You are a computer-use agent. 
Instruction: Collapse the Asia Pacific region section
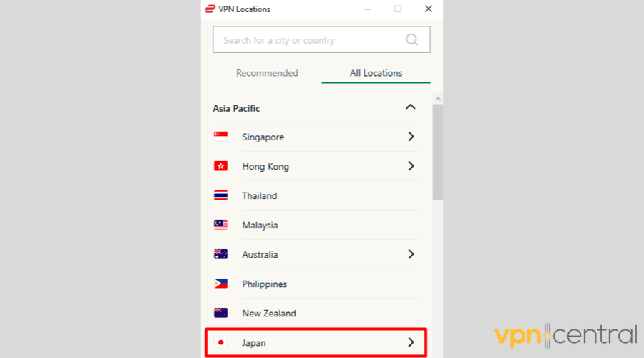tap(410, 107)
